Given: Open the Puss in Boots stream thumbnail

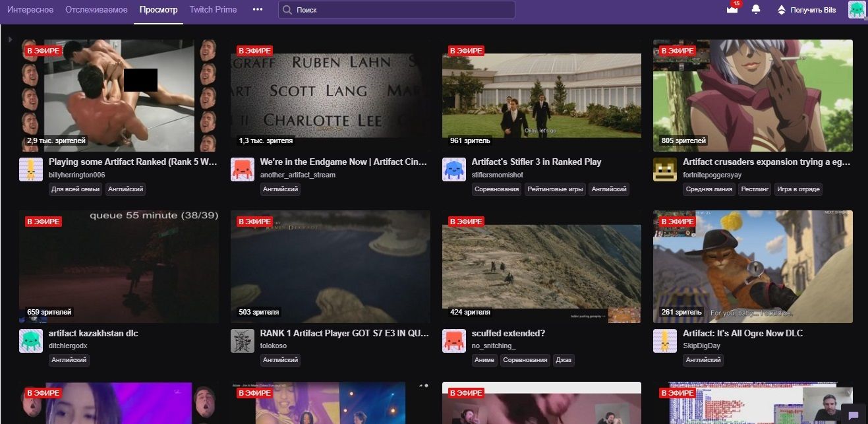Looking at the screenshot, I should click(753, 266).
